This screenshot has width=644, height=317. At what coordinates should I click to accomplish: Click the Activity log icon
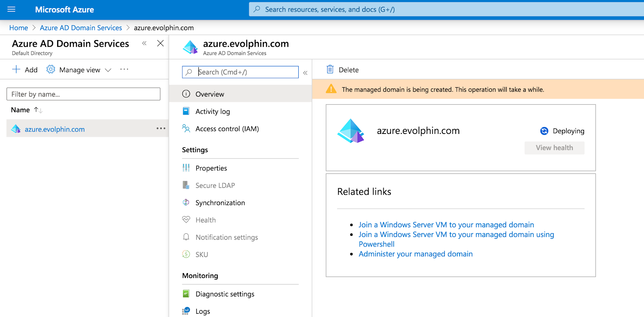pos(186,111)
